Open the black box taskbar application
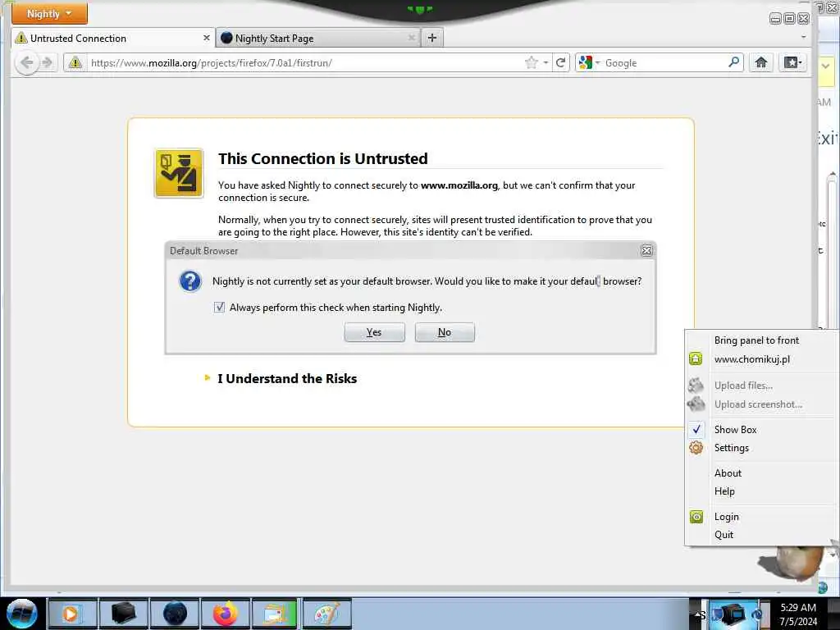Screen dimensions: 840x630 (123, 614)
